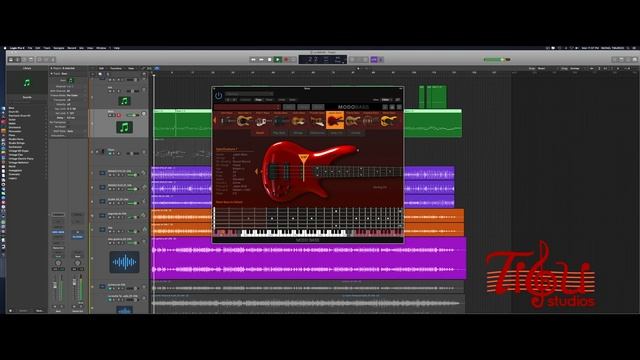Open the Window menu
Viewport: 640px width, 360px height.
(x=101, y=48)
